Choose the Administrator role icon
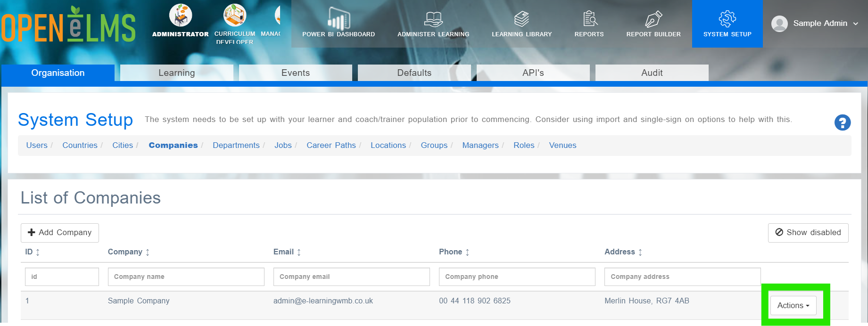The height and width of the screenshot is (326, 868). tap(181, 16)
